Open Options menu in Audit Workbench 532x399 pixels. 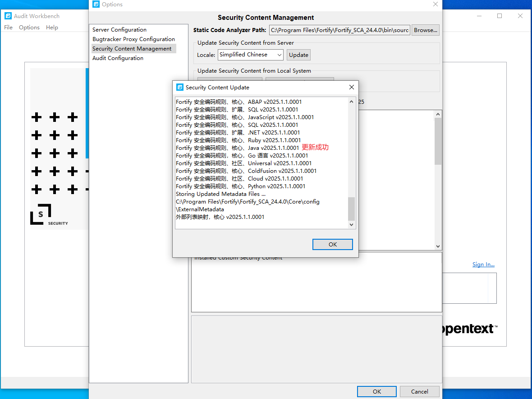(x=29, y=27)
